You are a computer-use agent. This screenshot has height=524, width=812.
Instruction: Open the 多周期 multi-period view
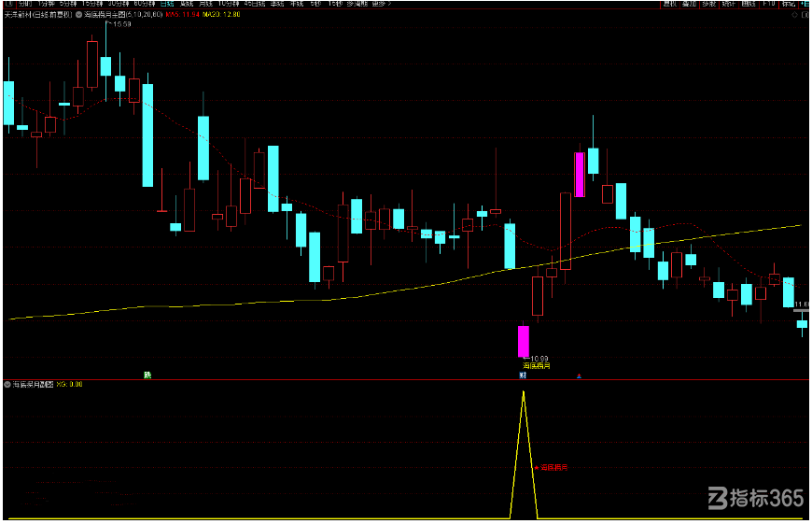(357, 4)
